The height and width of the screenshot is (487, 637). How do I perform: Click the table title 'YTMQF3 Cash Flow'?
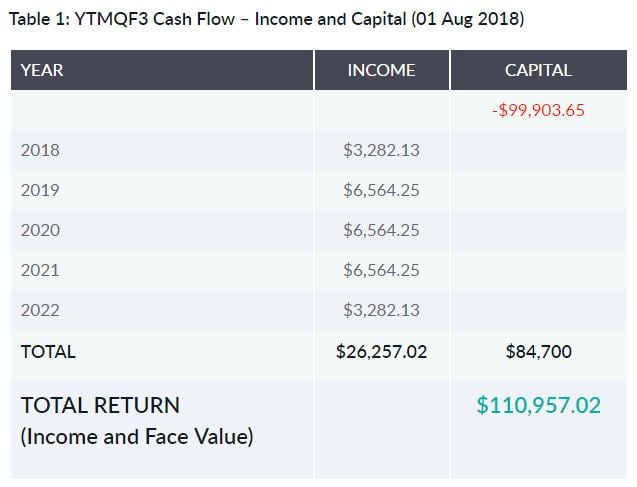coord(265,19)
